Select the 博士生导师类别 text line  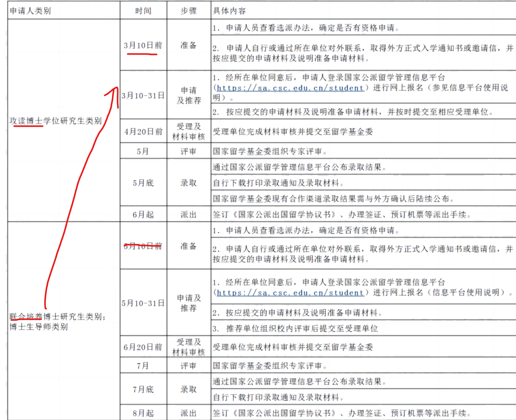click(x=39, y=327)
